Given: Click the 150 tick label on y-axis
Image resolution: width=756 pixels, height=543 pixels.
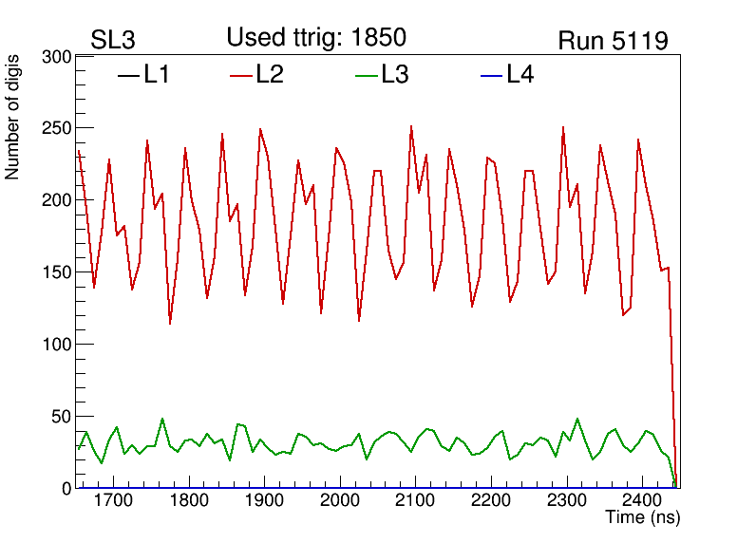Looking at the screenshot, I should [58, 273].
